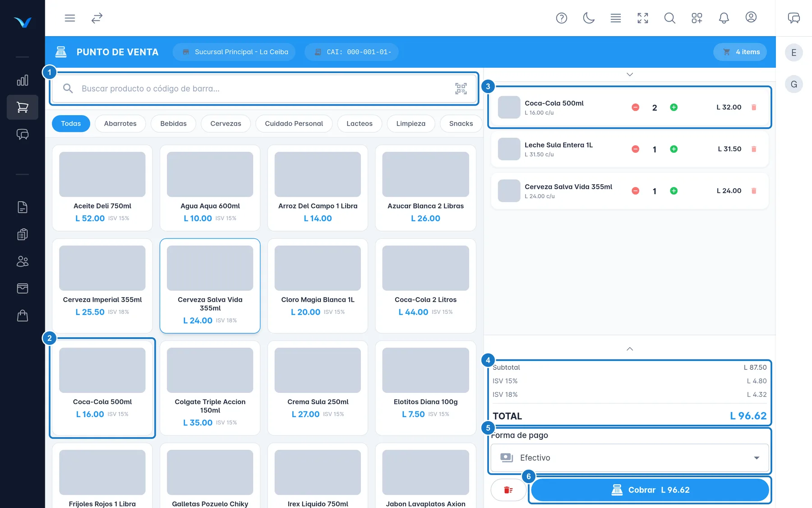
Task: Open user avatar E in right panel
Action: [794, 53]
